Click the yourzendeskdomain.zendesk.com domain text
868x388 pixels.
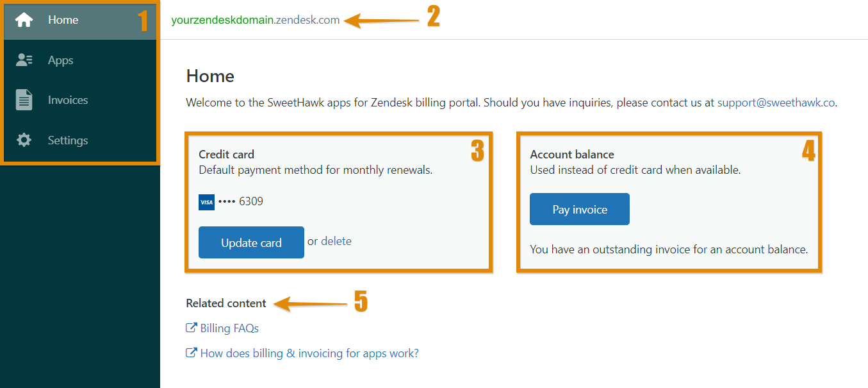pyautogui.click(x=256, y=20)
